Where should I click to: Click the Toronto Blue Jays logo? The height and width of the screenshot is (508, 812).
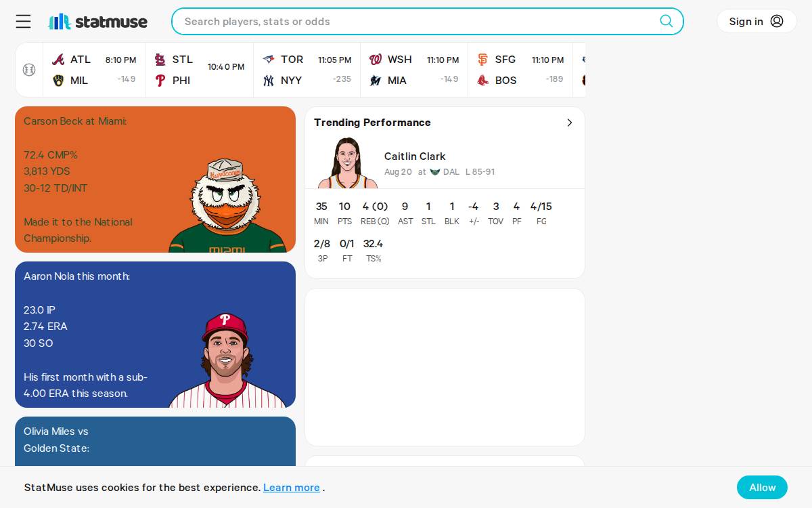pos(269,60)
